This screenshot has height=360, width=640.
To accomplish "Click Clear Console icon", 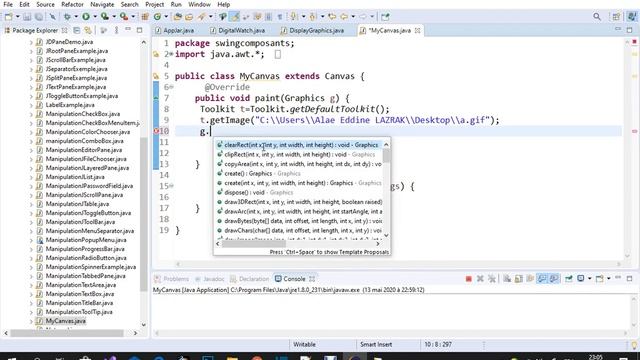I will pos(507,279).
